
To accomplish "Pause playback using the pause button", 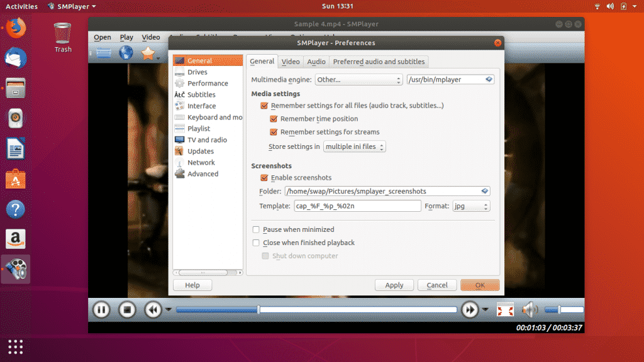I will tap(101, 309).
